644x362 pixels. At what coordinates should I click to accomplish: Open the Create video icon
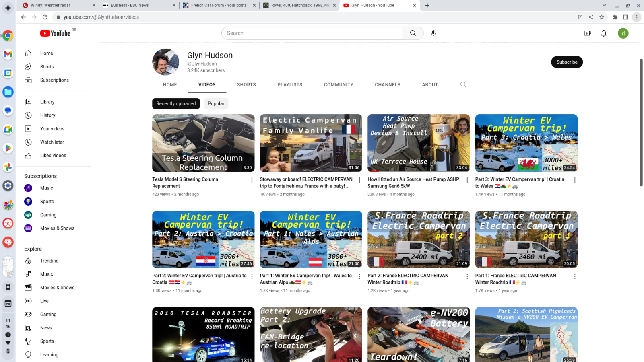[588, 33]
